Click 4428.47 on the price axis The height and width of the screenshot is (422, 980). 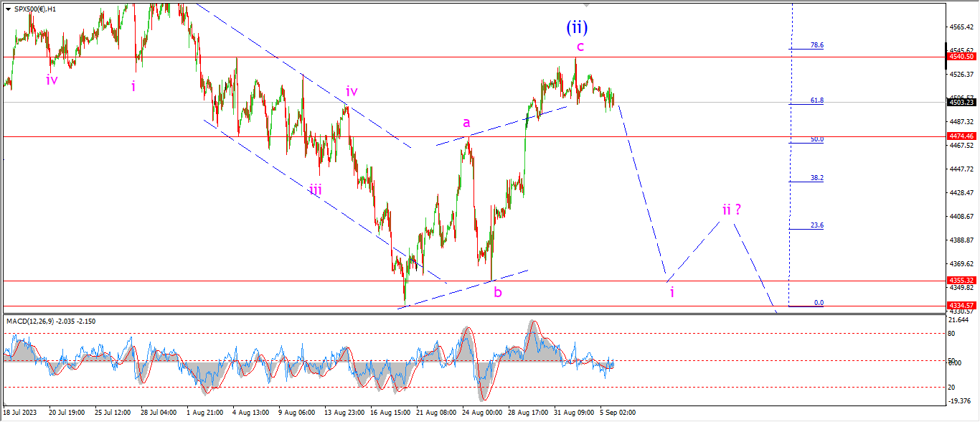click(963, 193)
